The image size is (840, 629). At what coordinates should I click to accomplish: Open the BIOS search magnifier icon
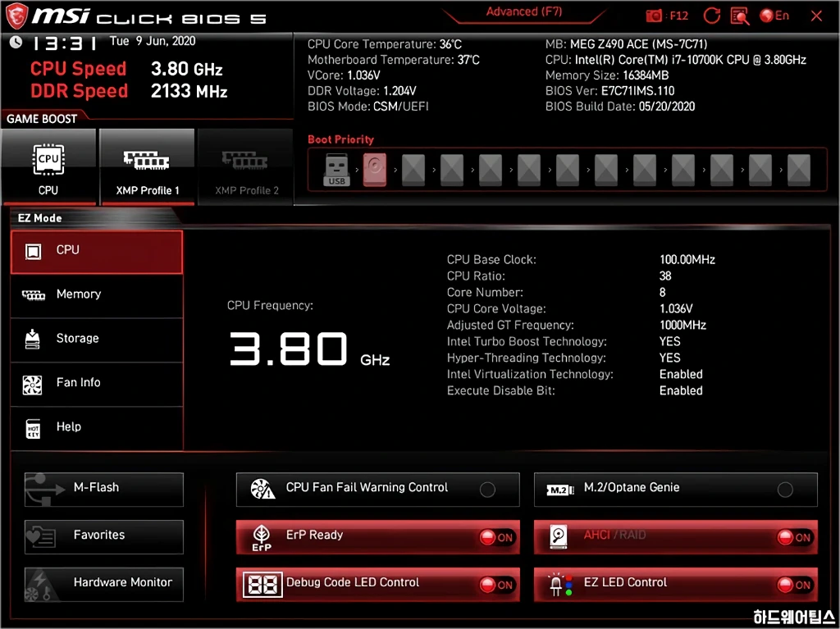(740, 16)
